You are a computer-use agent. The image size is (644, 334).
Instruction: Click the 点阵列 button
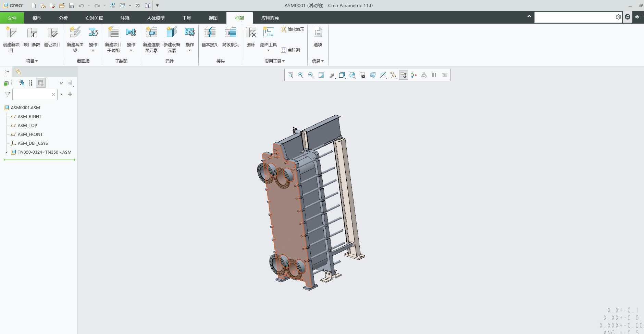(x=291, y=50)
